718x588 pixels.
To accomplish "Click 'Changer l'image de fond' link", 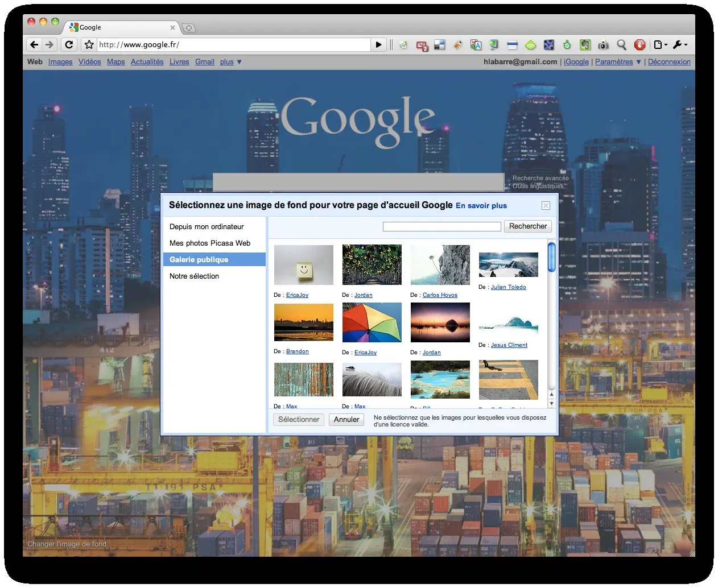I will [x=67, y=544].
